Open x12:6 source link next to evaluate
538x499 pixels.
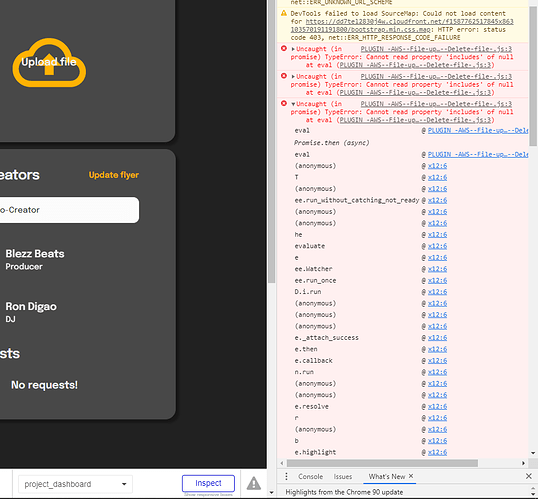(437, 246)
